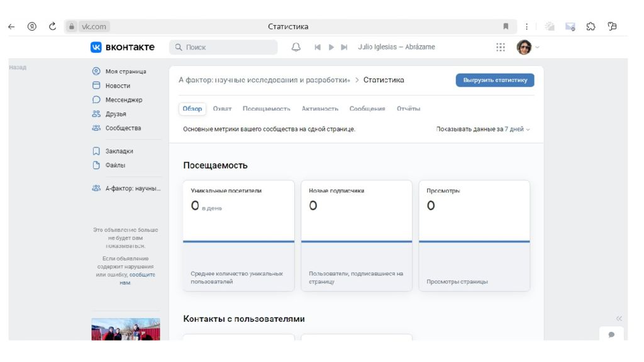The height and width of the screenshot is (362, 644).
Task: Click the browser bookmark icon
Action: click(x=506, y=26)
